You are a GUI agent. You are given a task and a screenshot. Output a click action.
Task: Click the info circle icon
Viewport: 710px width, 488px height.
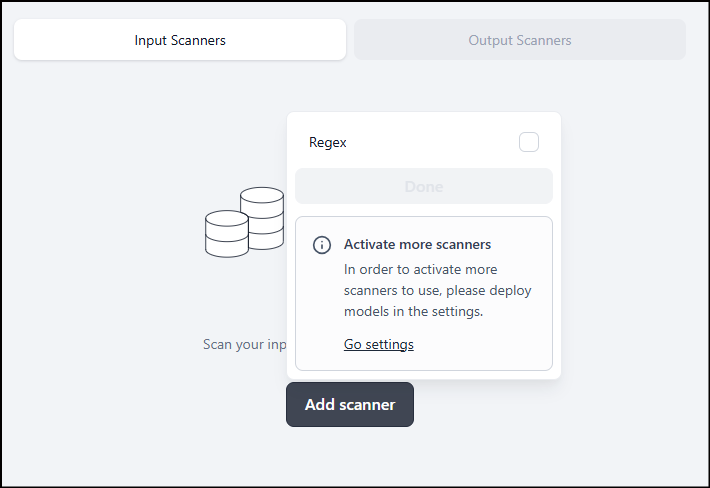coord(322,245)
